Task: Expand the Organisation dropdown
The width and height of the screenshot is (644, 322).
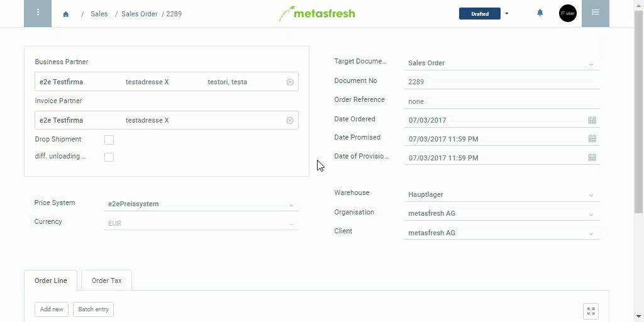Action: coord(591,214)
